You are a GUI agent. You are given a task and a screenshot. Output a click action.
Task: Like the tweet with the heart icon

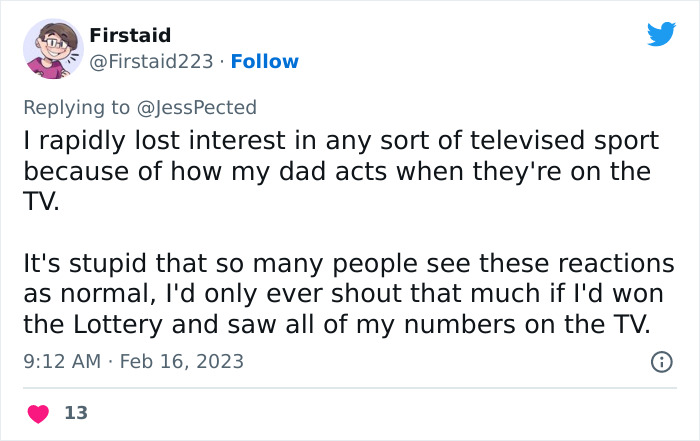37,412
